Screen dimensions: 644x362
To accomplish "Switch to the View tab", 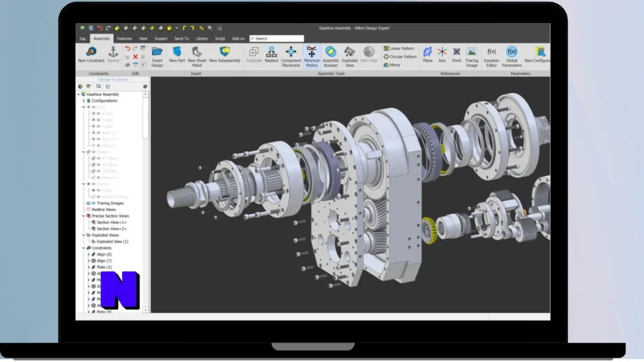I will 143,38.
